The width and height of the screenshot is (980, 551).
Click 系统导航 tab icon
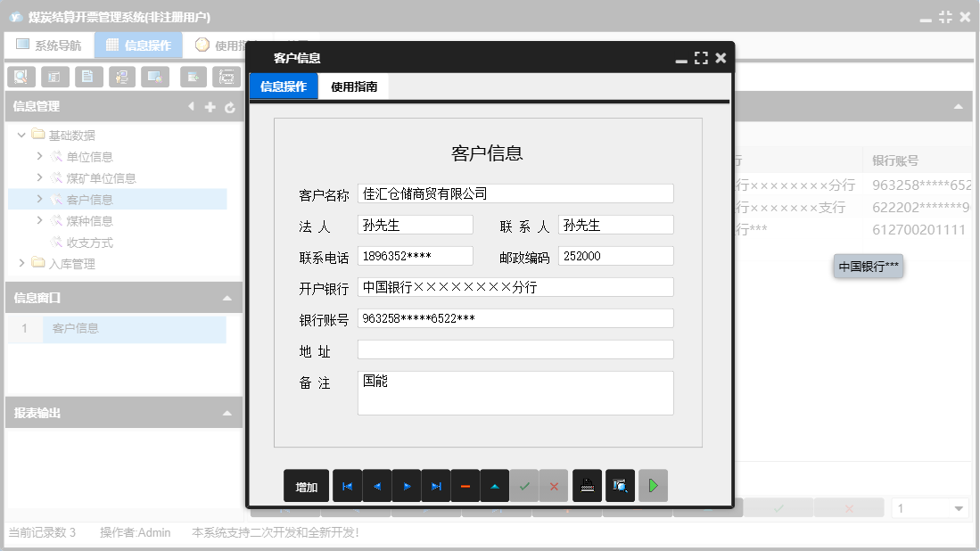click(x=22, y=45)
